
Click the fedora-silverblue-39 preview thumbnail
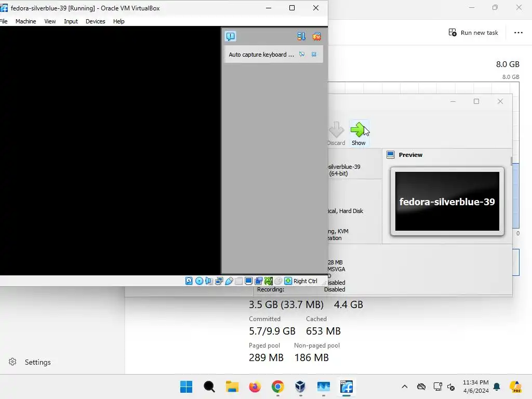click(x=447, y=201)
